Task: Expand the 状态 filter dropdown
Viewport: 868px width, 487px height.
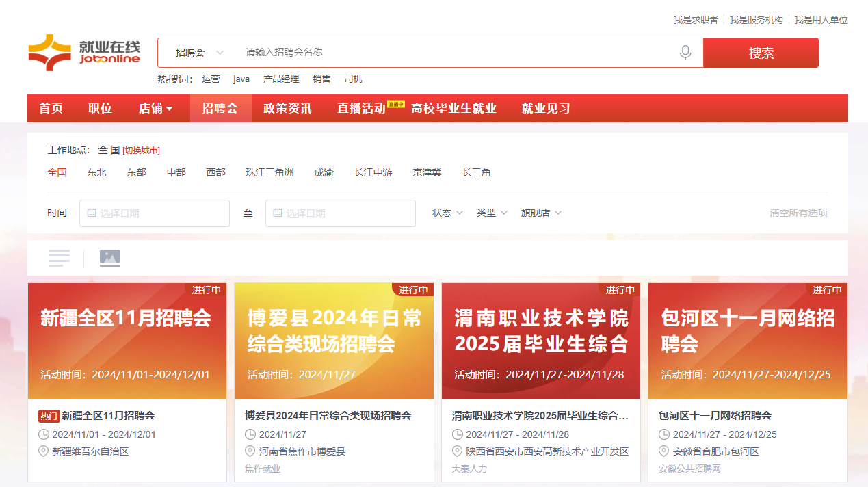Action: point(447,213)
